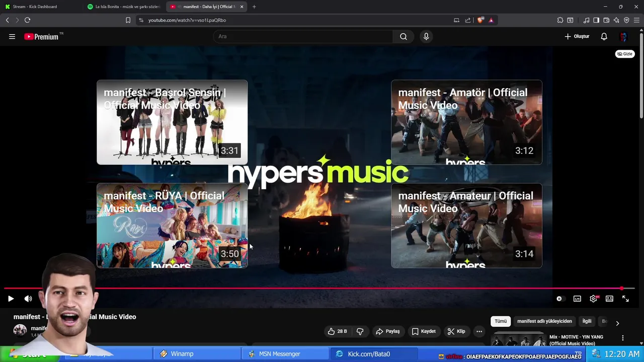Create a clip with Klip button

[x=456, y=331]
